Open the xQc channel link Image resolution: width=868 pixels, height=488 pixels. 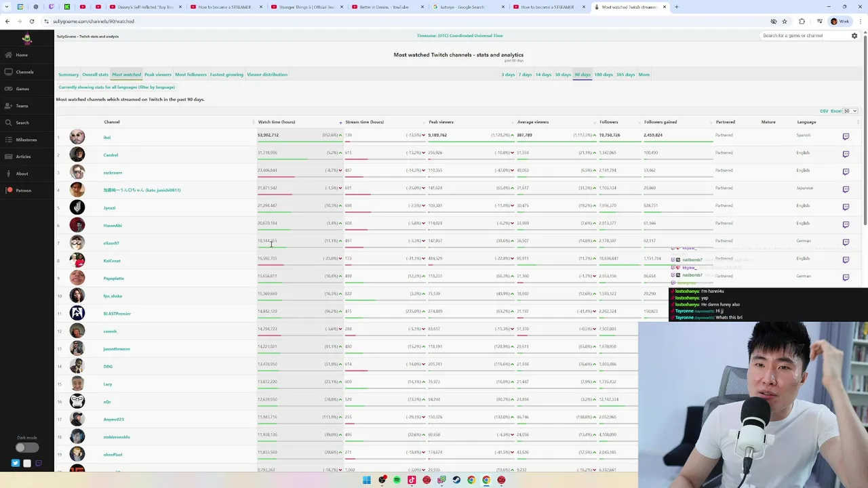pyautogui.click(x=107, y=402)
